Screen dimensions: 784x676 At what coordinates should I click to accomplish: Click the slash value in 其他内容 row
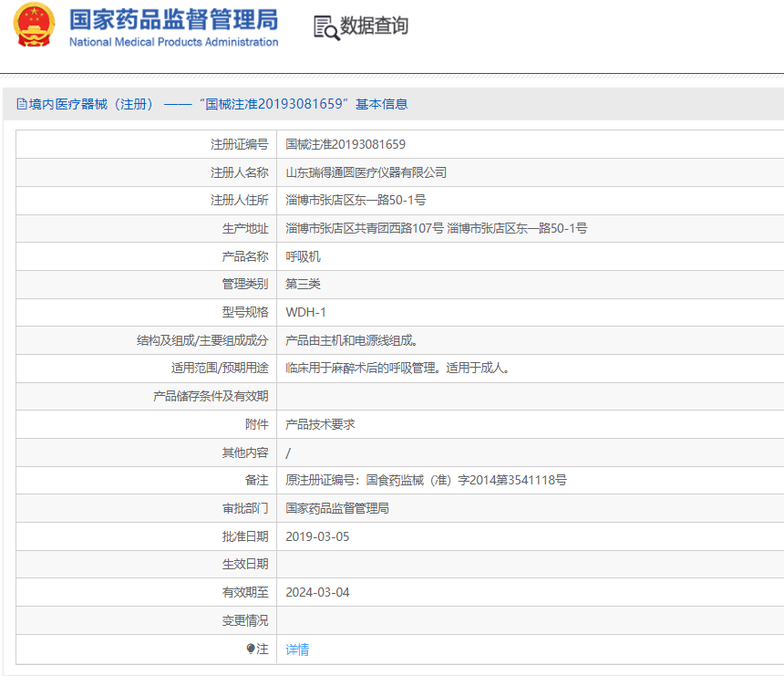tap(288, 452)
